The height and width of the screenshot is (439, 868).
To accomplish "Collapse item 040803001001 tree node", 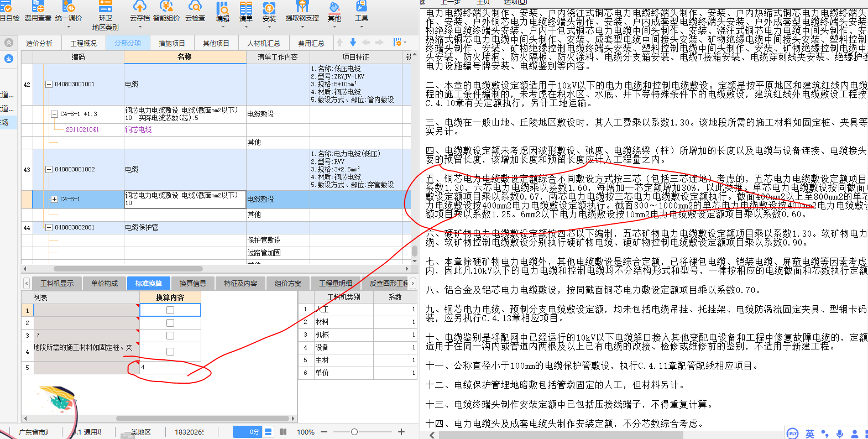I will [x=49, y=85].
